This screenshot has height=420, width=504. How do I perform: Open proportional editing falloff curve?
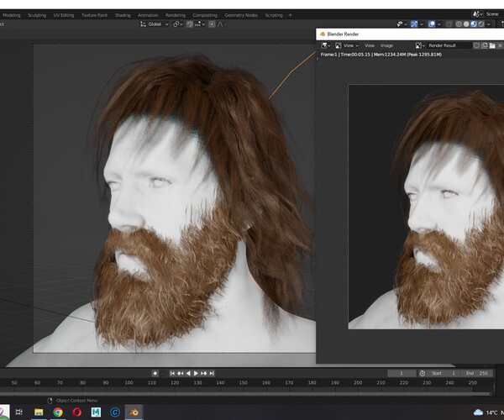pos(222,24)
